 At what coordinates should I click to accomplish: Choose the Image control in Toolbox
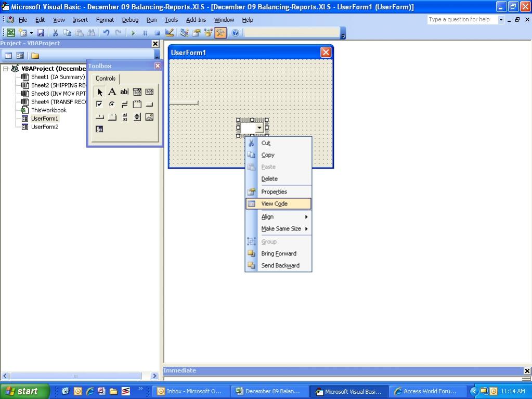click(149, 117)
